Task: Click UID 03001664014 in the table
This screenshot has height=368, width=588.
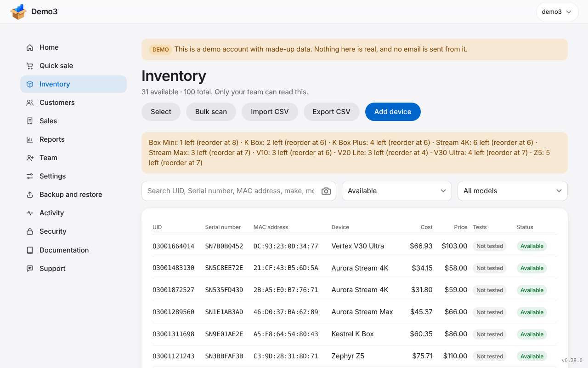Action: (x=174, y=246)
